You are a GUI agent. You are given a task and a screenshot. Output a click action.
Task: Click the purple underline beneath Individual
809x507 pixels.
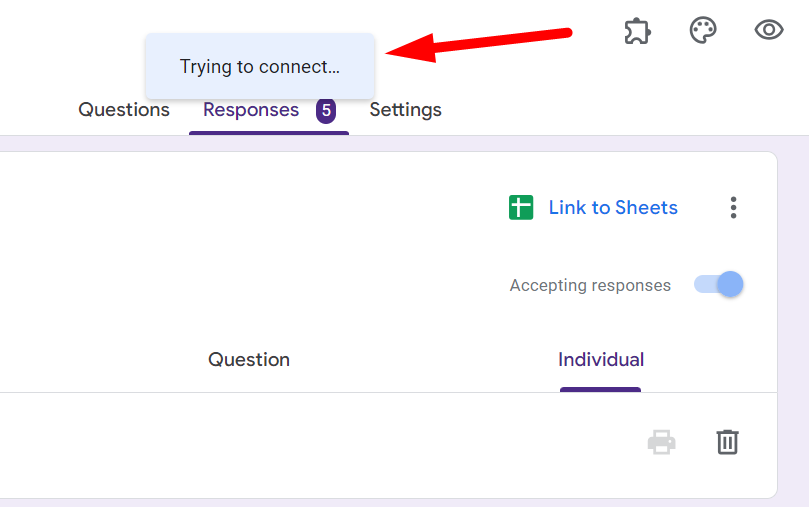point(600,390)
